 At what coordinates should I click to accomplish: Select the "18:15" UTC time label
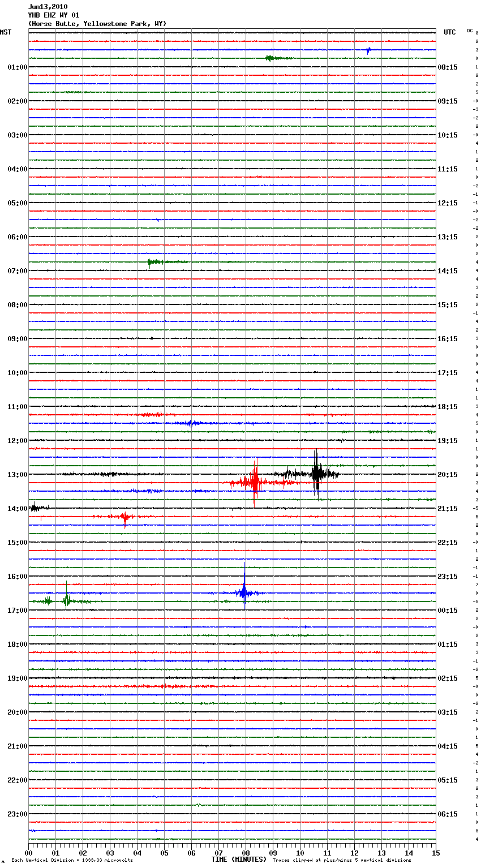[448, 407]
